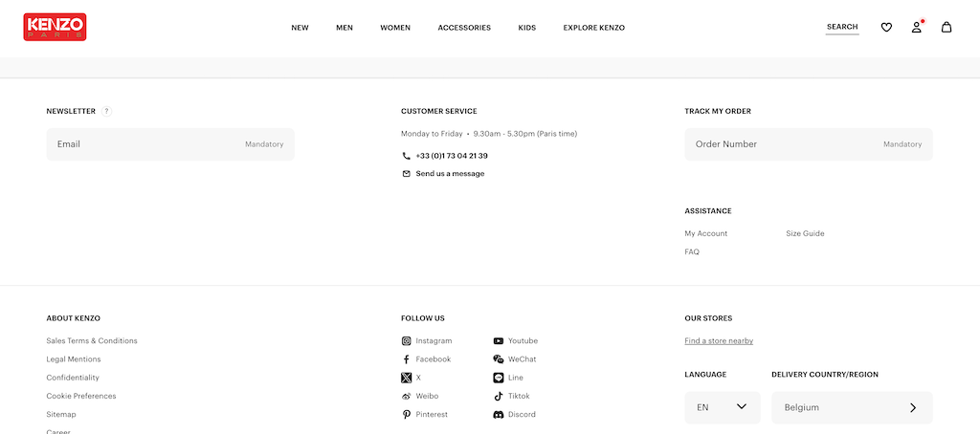Viewport: 980px width, 434px height.
Task: Click the Discord icon
Action: (x=498, y=415)
